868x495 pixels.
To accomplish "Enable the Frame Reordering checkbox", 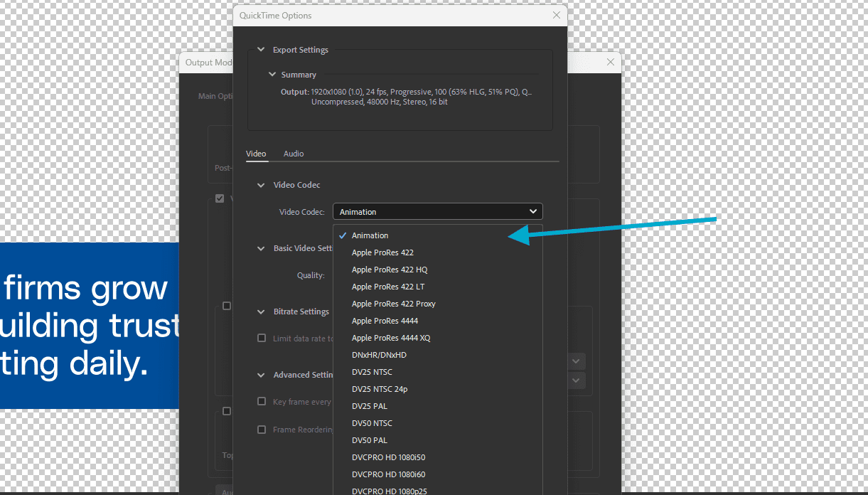I will point(262,430).
